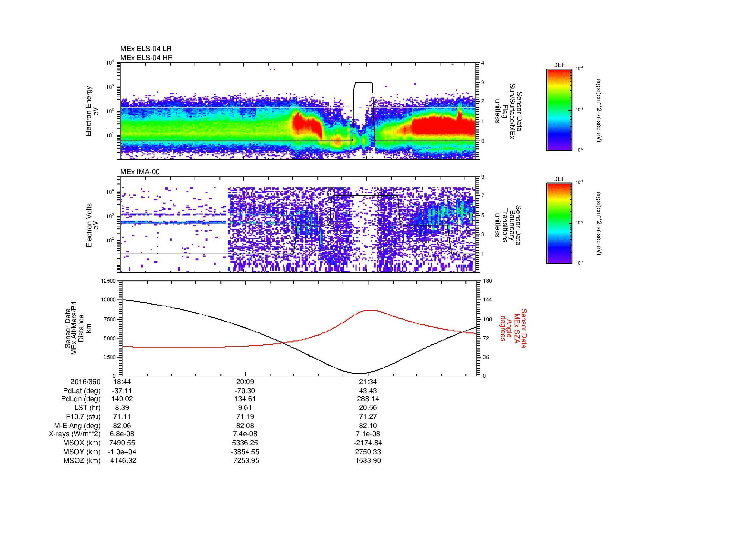The width and height of the screenshot is (756, 534).
Task: Click MSOZ value 1533.90
Action: (368, 461)
